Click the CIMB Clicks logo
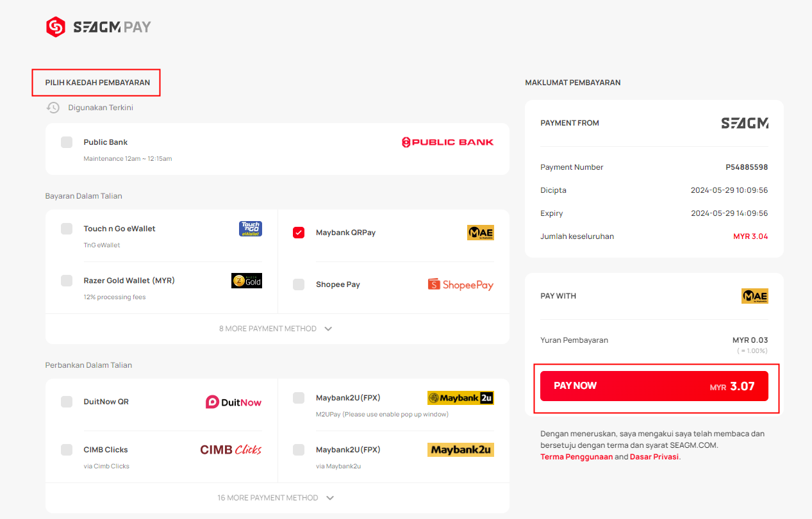The height and width of the screenshot is (519, 812). tap(231, 450)
